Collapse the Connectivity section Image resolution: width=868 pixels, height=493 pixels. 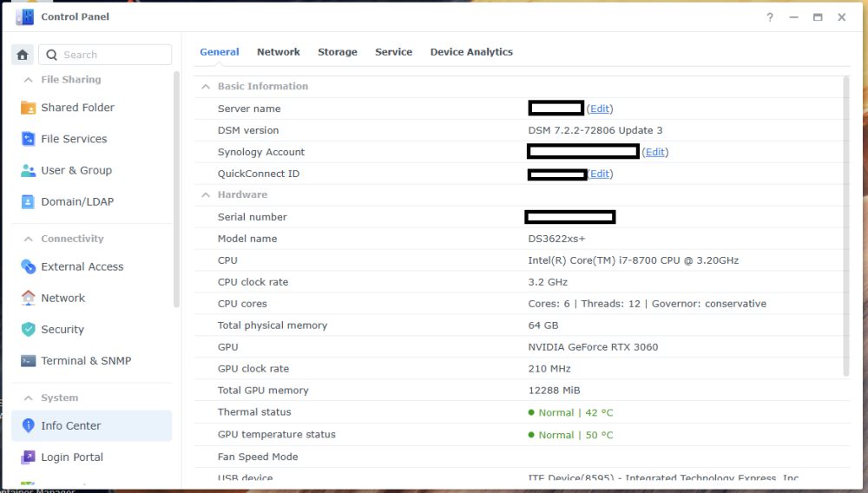point(29,239)
